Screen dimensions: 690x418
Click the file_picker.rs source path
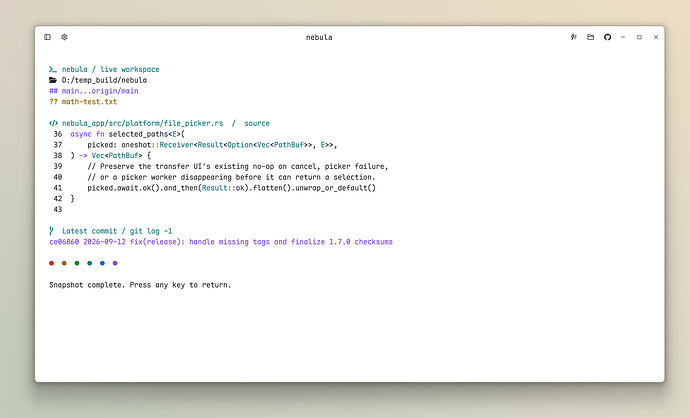[x=143, y=123]
